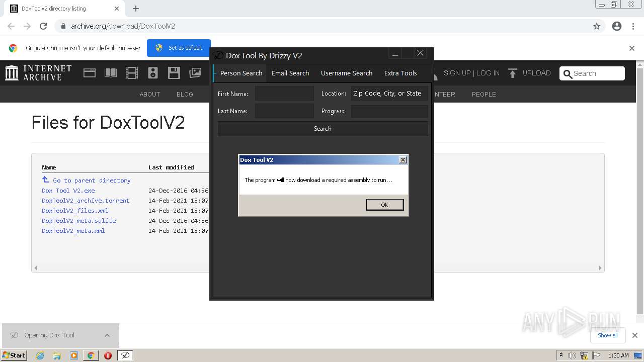
Task: Open a new Chrome tab
Action: 136,9
